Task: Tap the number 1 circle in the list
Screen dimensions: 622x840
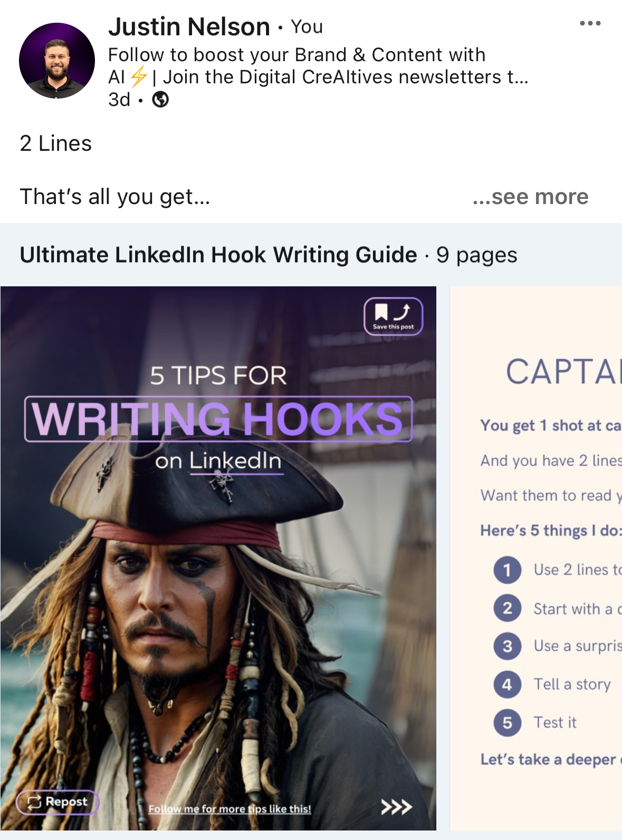Action: [x=508, y=570]
